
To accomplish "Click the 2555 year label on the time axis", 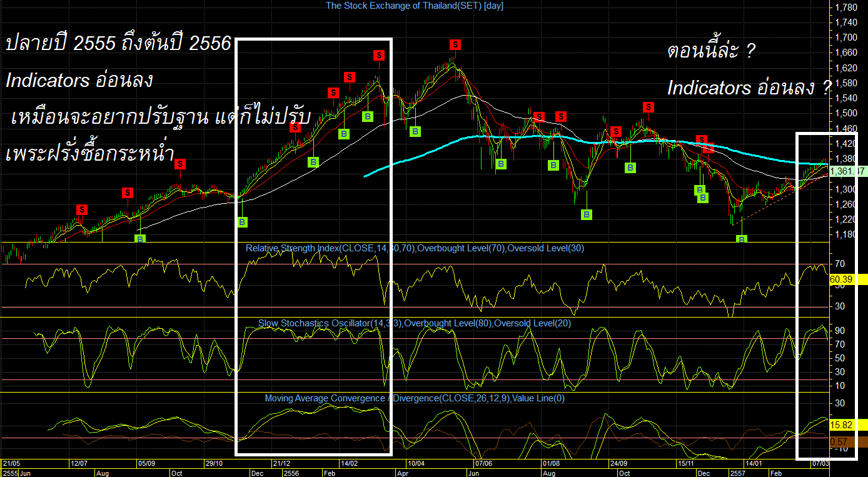I will pos(9,473).
